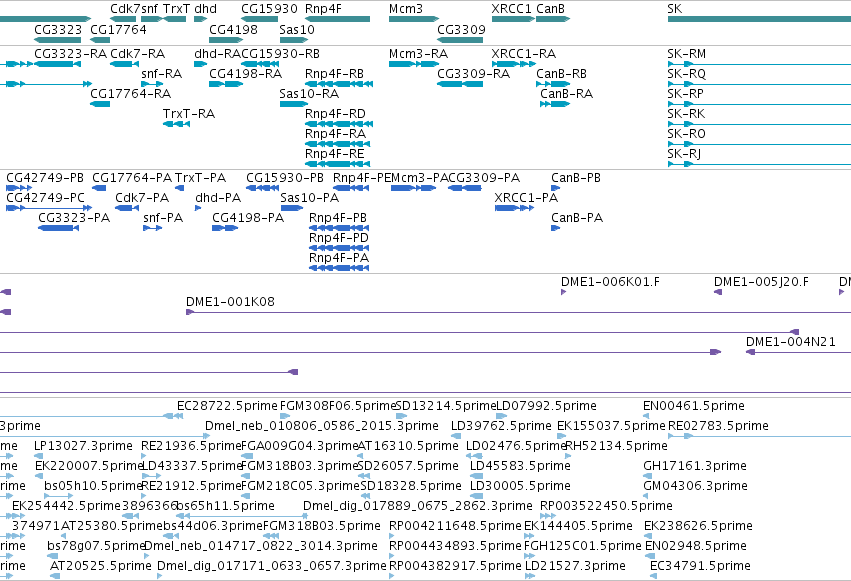851x581 pixels.
Task: Click transcript snf-RA
Action: pyautogui.click(x=152, y=84)
